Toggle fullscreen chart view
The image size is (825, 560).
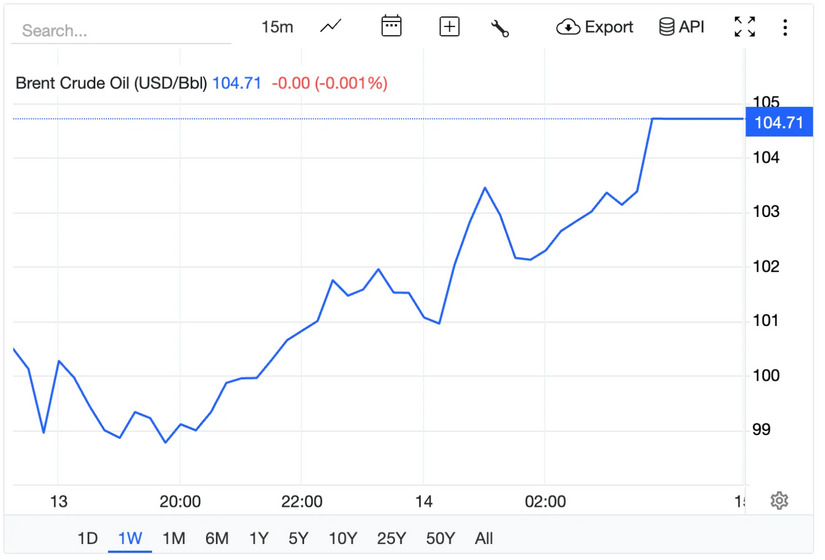pyautogui.click(x=744, y=27)
